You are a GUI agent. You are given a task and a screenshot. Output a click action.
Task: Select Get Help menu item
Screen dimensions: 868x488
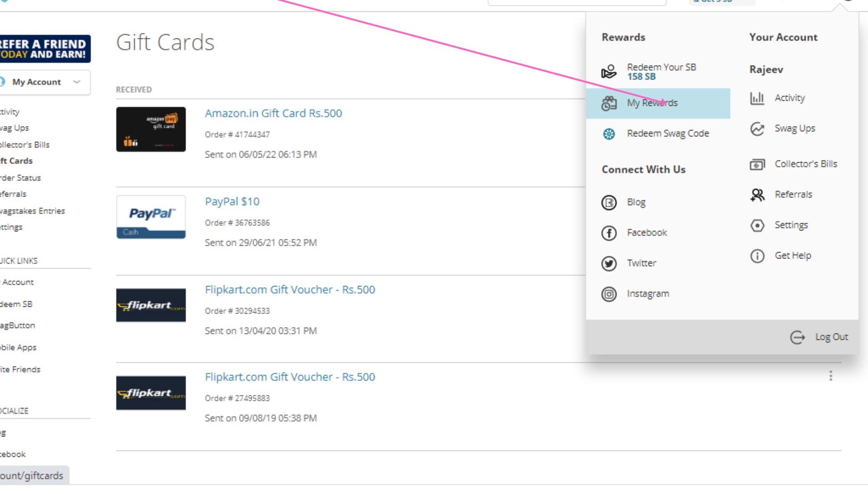pyautogui.click(x=793, y=256)
